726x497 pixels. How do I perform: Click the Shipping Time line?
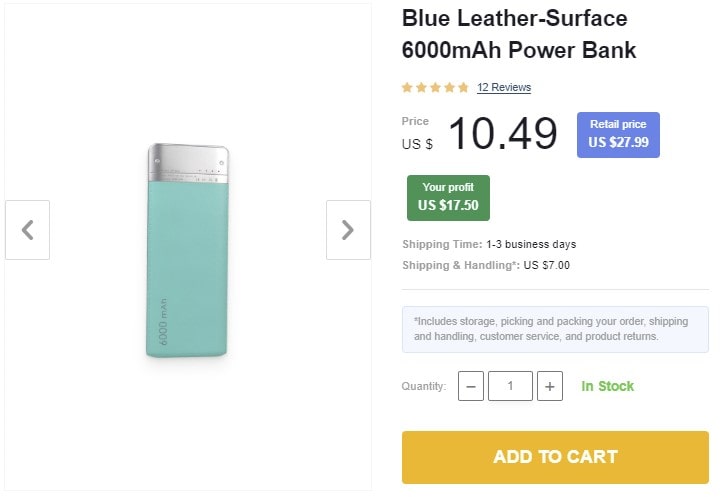pyautogui.click(x=489, y=244)
